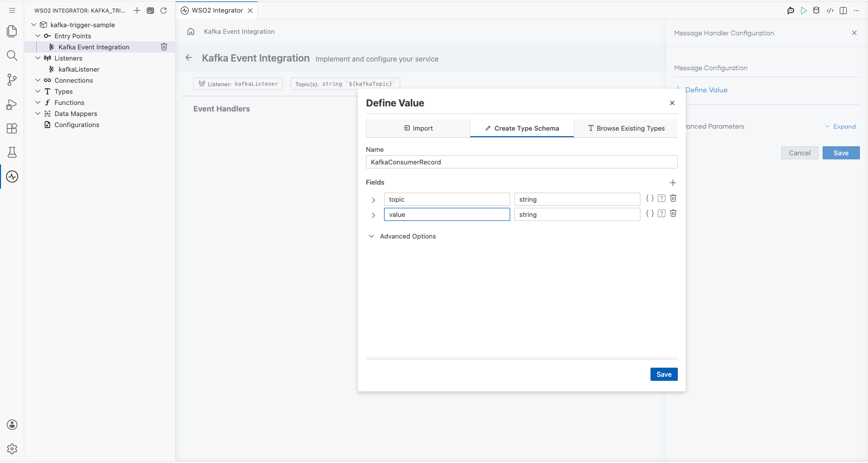This screenshot has height=463, width=868.
Task: Click the refresh icon in sidebar header
Action: pyautogui.click(x=164, y=10)
